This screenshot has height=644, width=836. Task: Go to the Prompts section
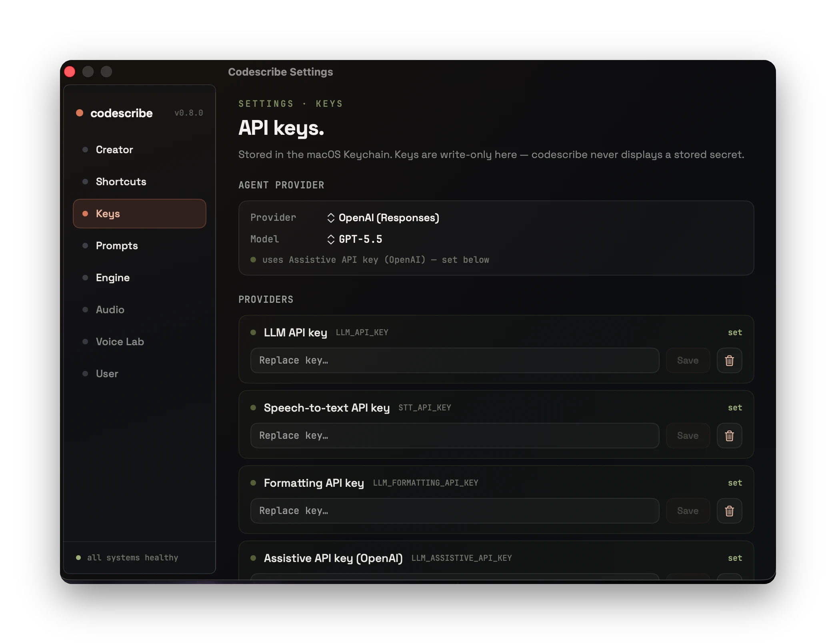coord(140,246)
